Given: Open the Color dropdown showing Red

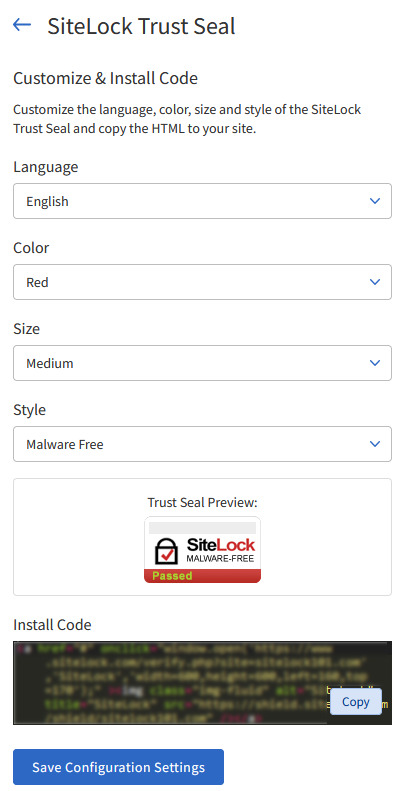Looking at the screenshot, I should tap(202, 282).
